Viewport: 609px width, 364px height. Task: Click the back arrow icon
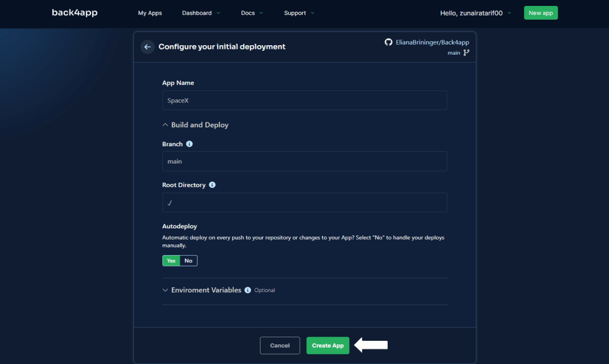(x=147, y=47)
